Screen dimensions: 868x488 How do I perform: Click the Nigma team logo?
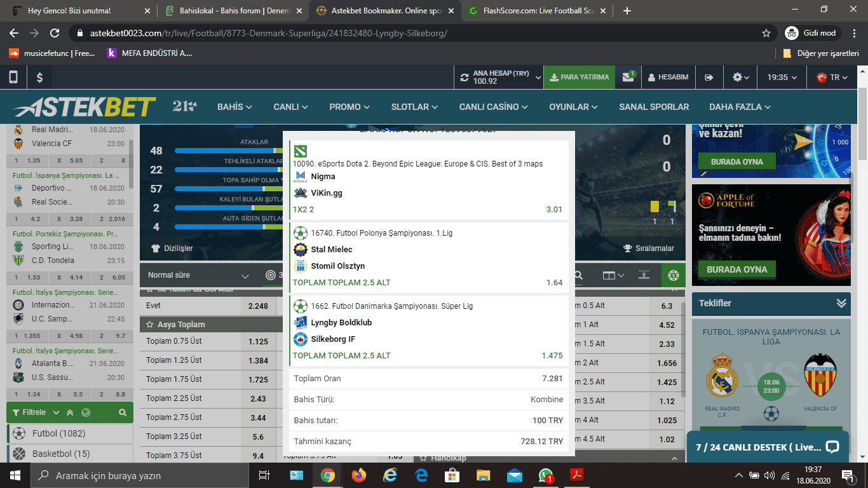300,177
